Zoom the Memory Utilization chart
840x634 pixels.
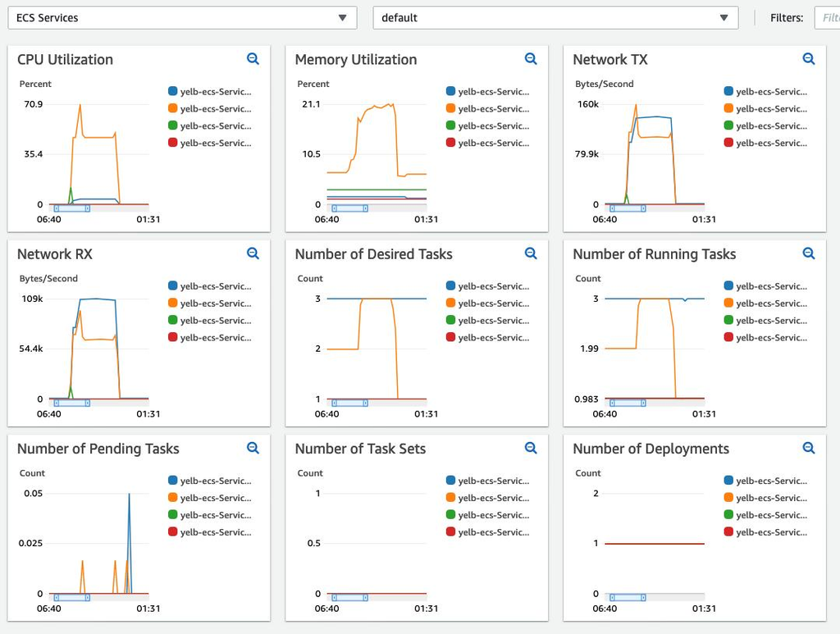pyautogui.click(x=531, y=59)
